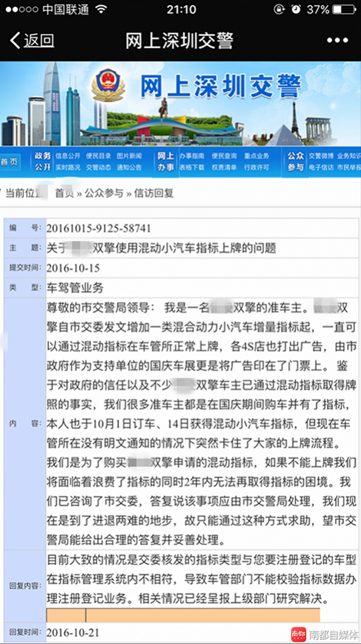Select the reply date 2016-10-21
The width and height of the screenshot is (361, 644).
pyautogui.click(x=73, y=632)
